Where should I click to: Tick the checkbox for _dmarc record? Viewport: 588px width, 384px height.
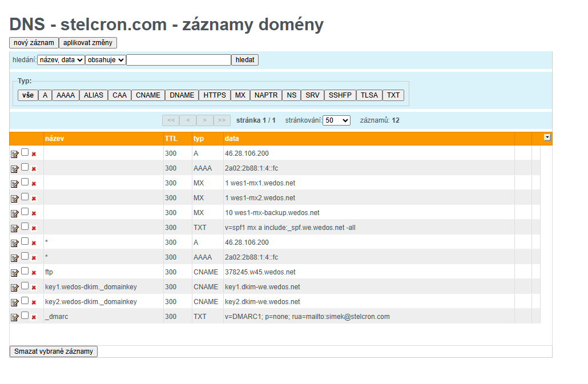(25, 316)
